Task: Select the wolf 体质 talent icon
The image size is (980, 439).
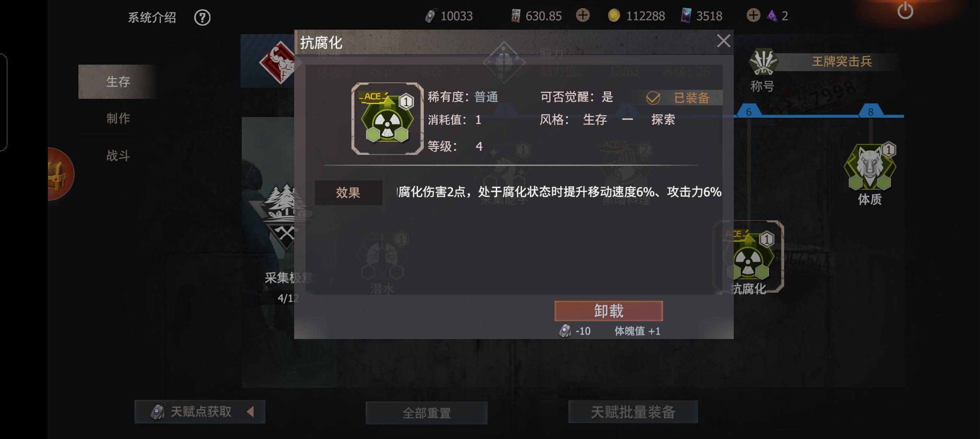Action: [870, 167]
